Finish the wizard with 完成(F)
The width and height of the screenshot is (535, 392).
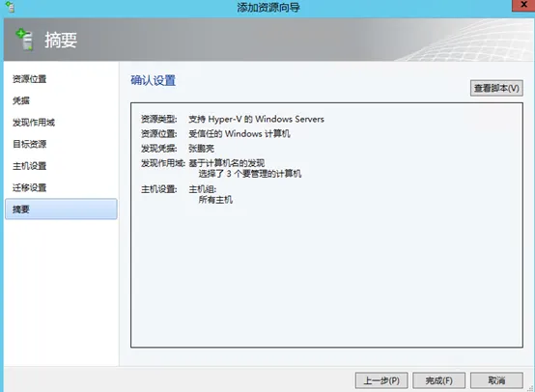coord(438,380)
